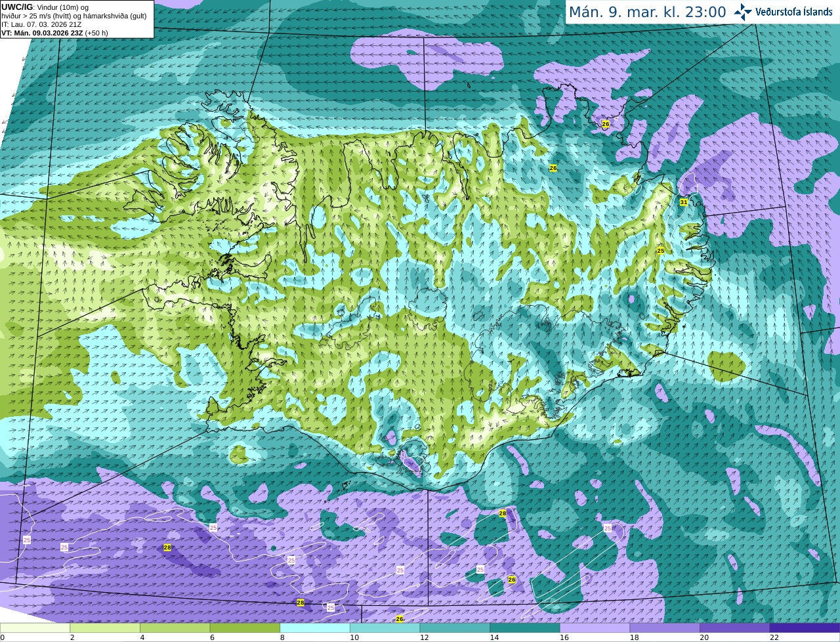Viewport: 840px width, 642px height.
Task: Pick the 20–22 m/s violet swatch
Action: [x=734, y=628]
